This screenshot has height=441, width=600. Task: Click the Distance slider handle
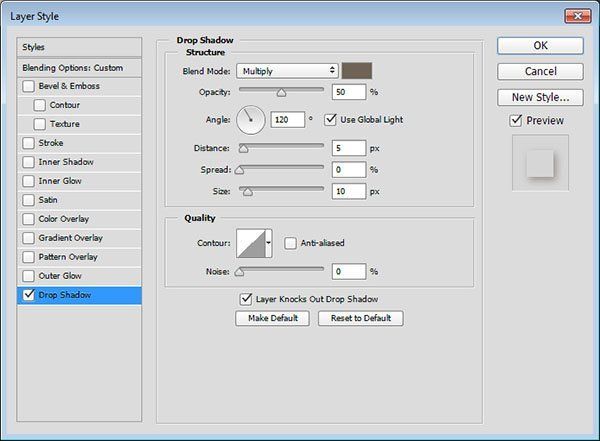pos(243,149)
